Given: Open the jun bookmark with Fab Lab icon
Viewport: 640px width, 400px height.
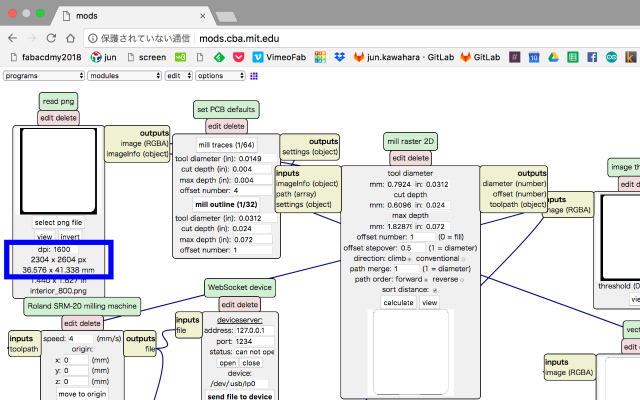Looking at the screenshot, I should [103, 57].
